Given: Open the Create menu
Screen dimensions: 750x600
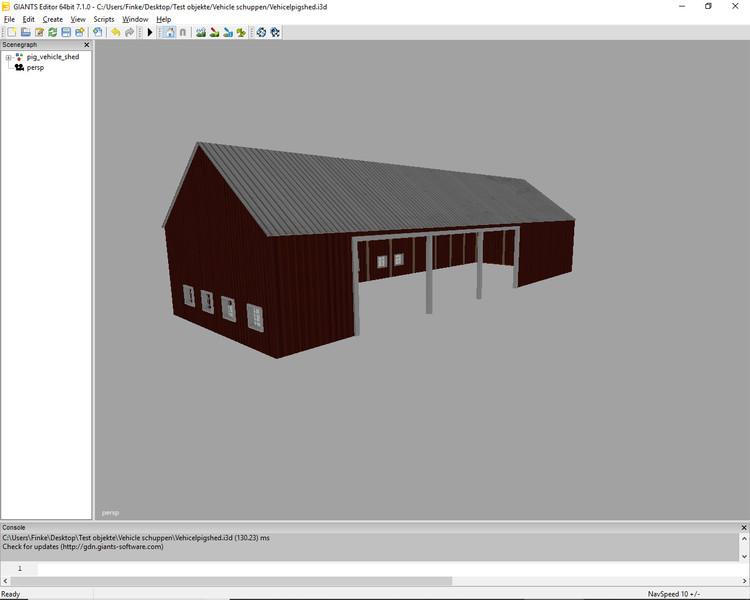Looking at the screenshot, I should click(x=52, y=19).
